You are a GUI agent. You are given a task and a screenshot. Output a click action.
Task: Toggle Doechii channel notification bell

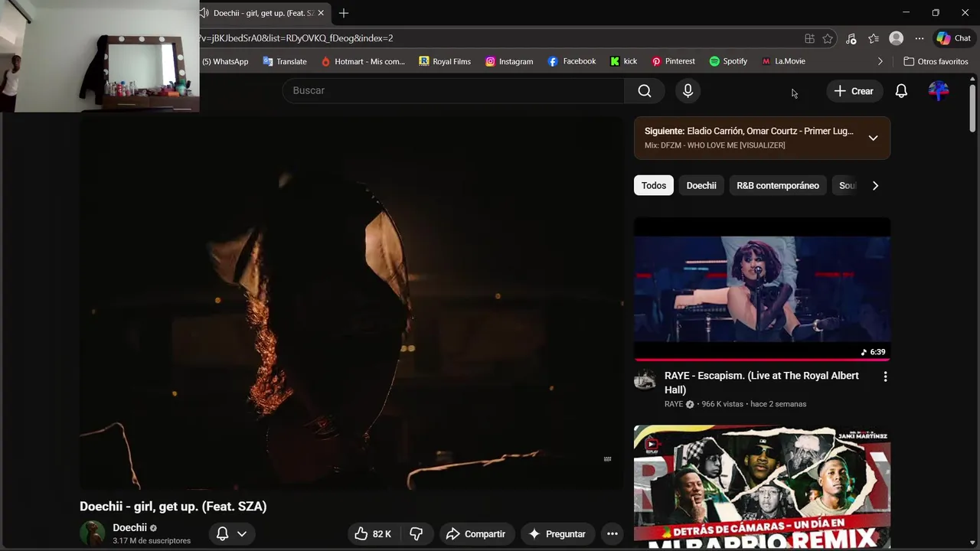pyautogui.click(x=222, y=534)
